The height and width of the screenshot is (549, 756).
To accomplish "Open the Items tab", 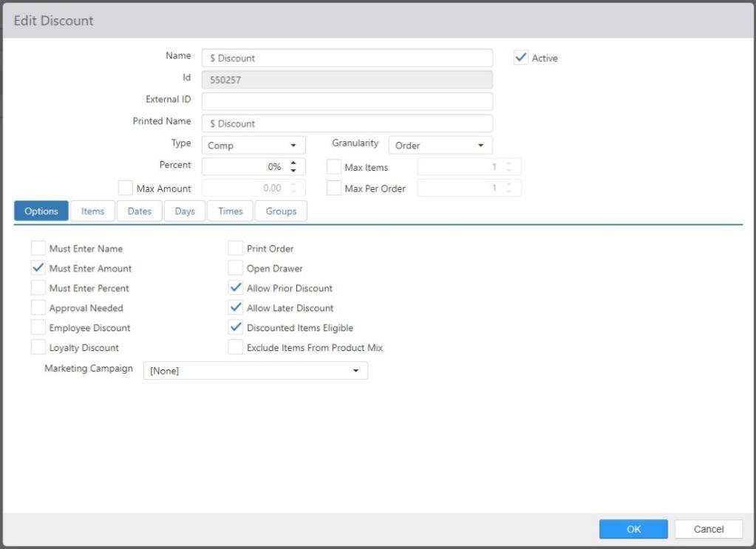I will [x=92, y=211].
